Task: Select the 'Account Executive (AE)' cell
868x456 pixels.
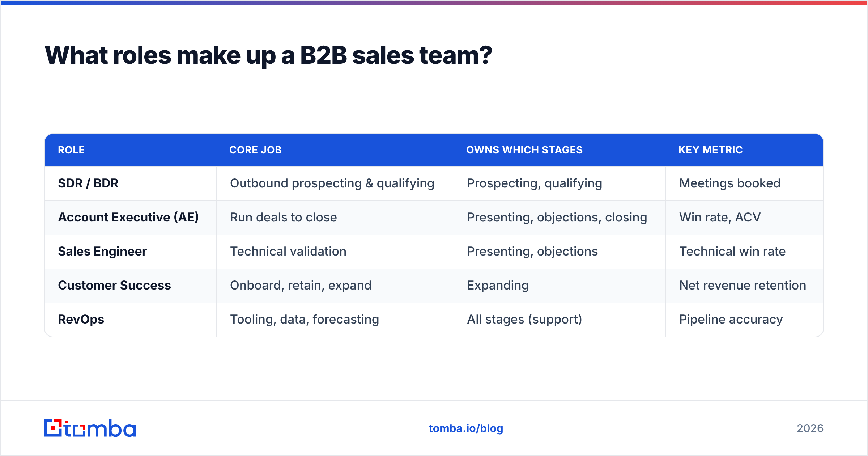Action: tap(131, 218)
